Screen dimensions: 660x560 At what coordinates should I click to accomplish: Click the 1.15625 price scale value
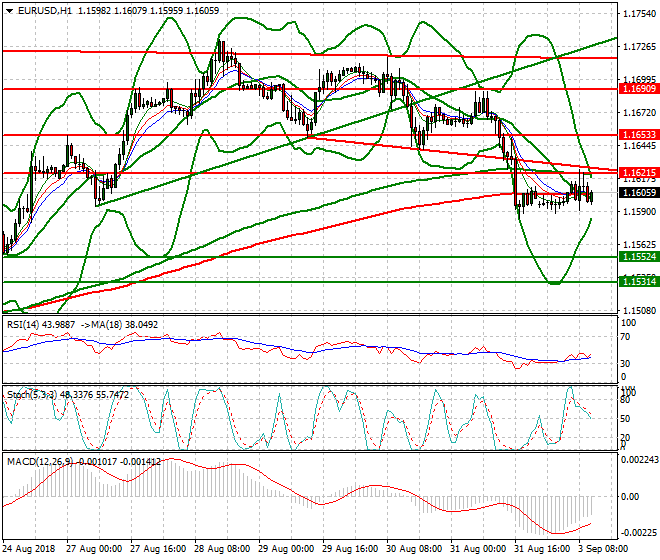coord(639,245)
